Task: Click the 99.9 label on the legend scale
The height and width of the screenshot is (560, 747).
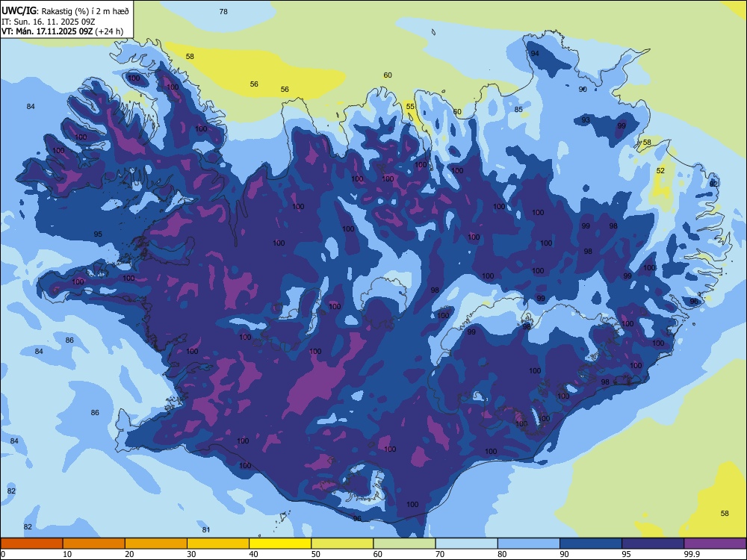Action: point(691,554)
